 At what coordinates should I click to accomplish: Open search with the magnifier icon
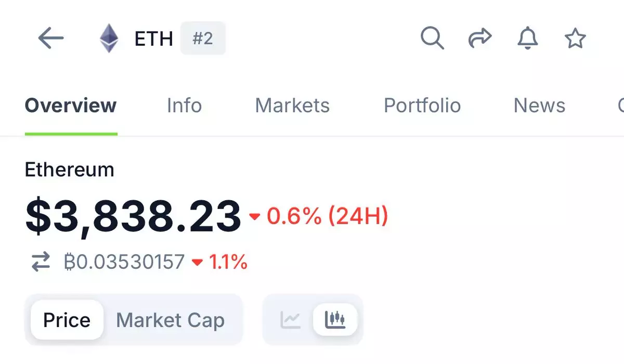click(432, 38)
